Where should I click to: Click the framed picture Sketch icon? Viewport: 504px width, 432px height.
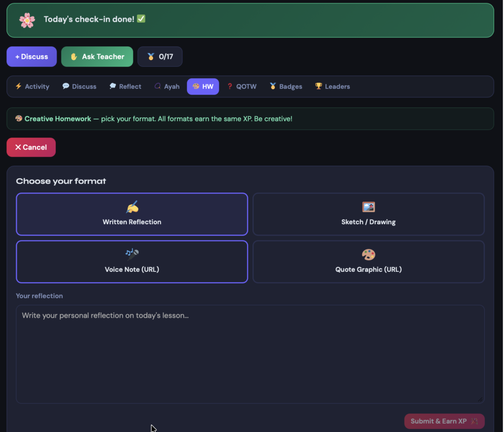pyautogui.click(x=368, y=207)
